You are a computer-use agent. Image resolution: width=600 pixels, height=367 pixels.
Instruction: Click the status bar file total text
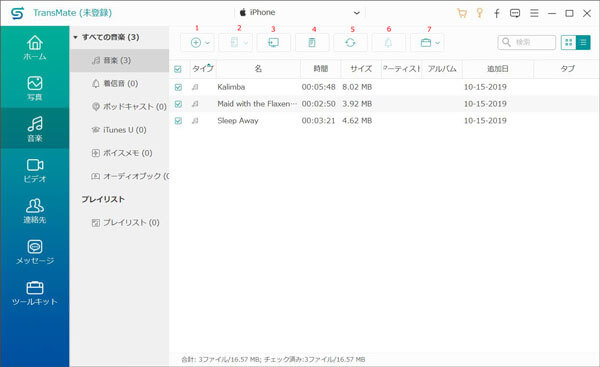(x=273, y=359)
